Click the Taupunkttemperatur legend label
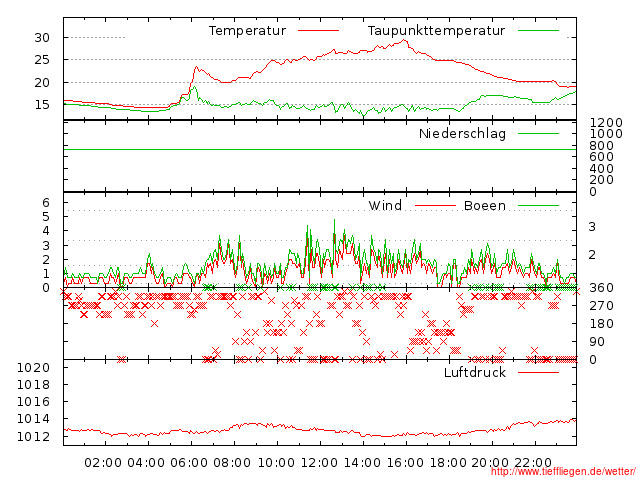640x480 pixels. pyautogui.click(x=436, y=31)
